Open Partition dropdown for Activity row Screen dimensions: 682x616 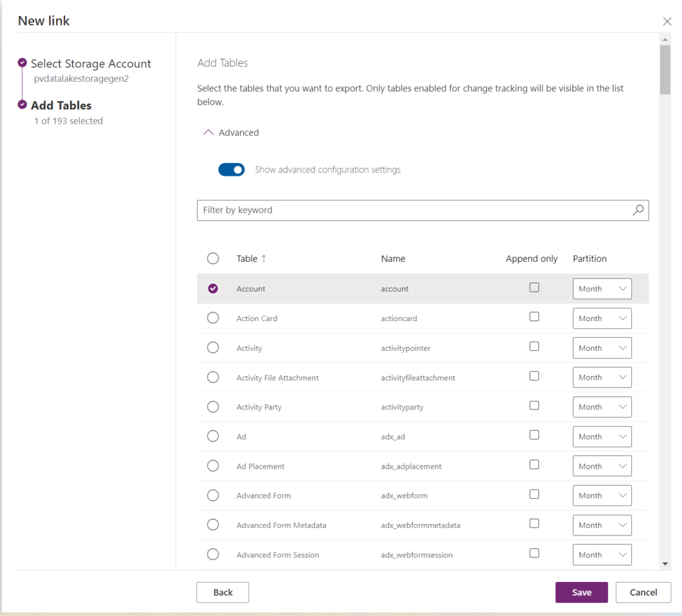coord(602,348)
